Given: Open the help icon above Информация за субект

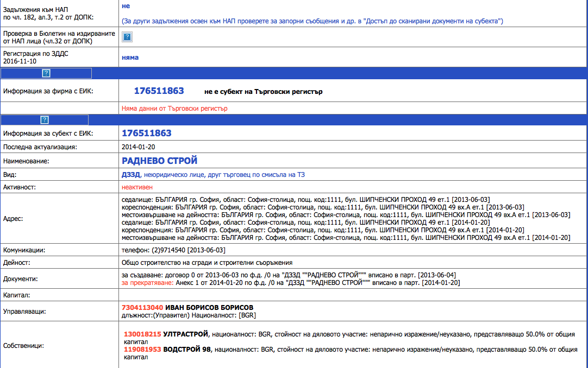Looking at the screenshot, I should tap(45, 120).
